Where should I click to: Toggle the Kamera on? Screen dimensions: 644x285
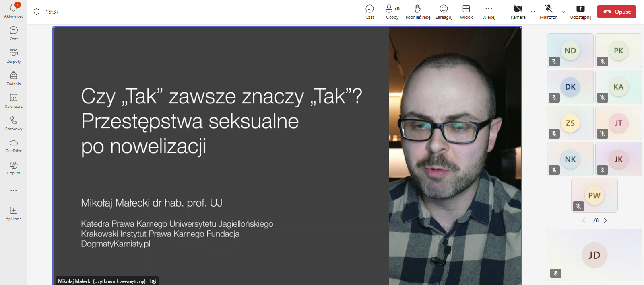click(x=518, y=12)
